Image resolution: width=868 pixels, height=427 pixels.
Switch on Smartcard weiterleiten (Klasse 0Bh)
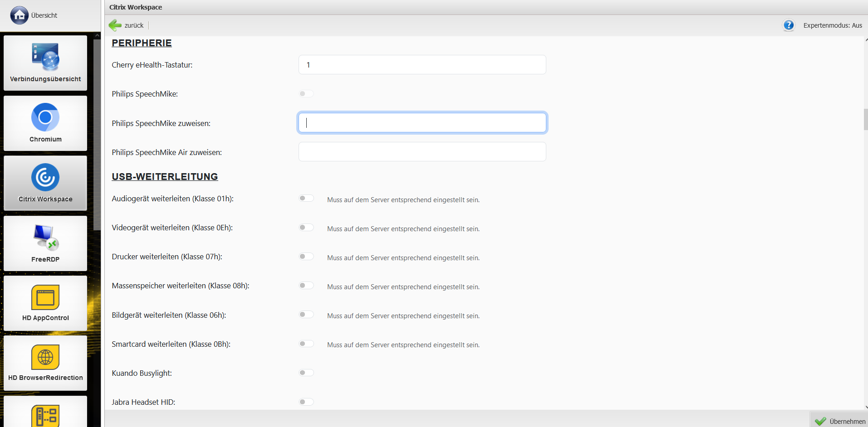306,344
